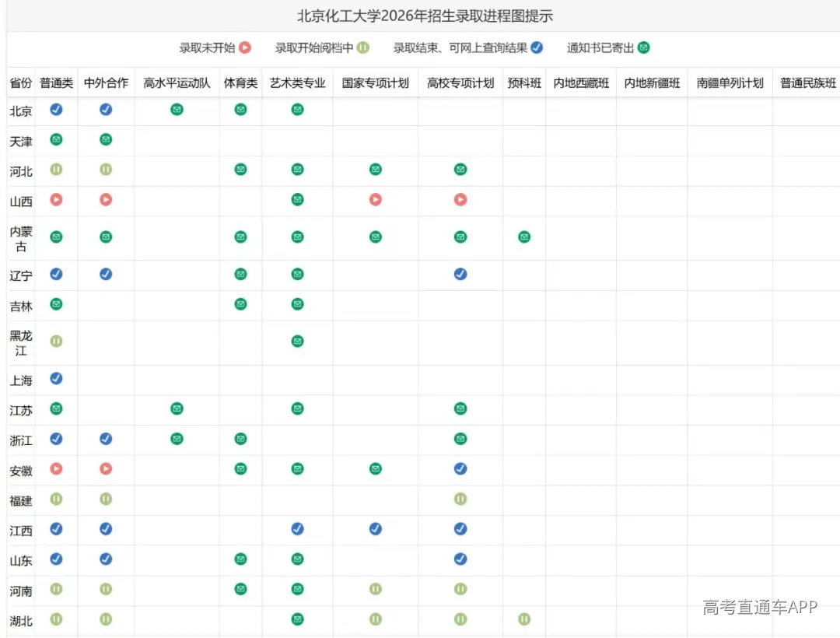Click the 福建 province row label

click(x=21, y=501)
